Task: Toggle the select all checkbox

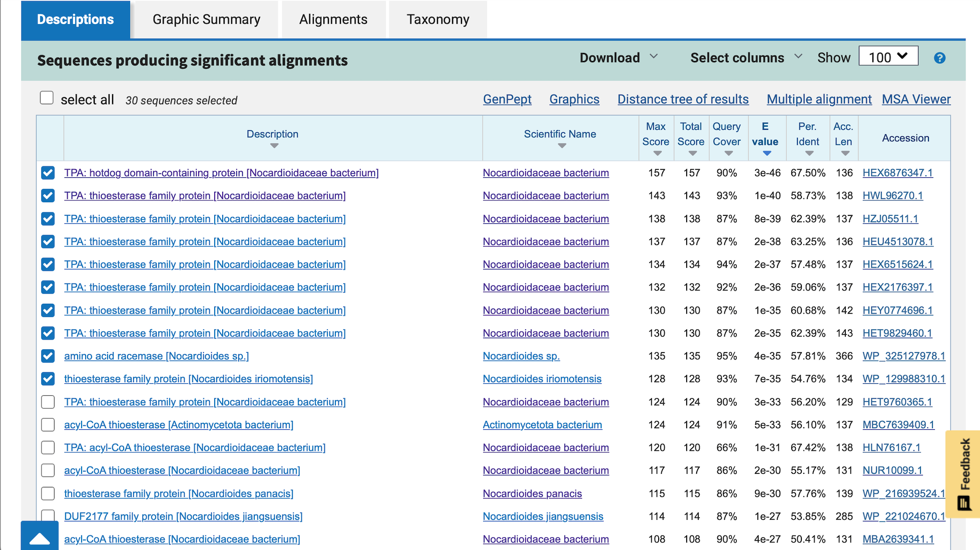Action: [47, 98]
